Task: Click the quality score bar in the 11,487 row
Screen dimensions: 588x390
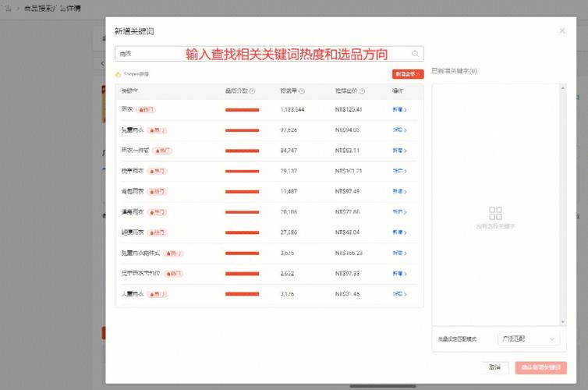Action: [243, 192]
